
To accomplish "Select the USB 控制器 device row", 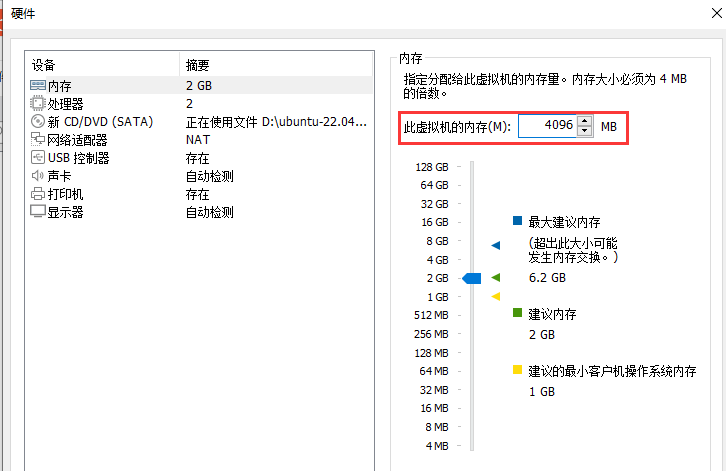I will pos(199,158).
